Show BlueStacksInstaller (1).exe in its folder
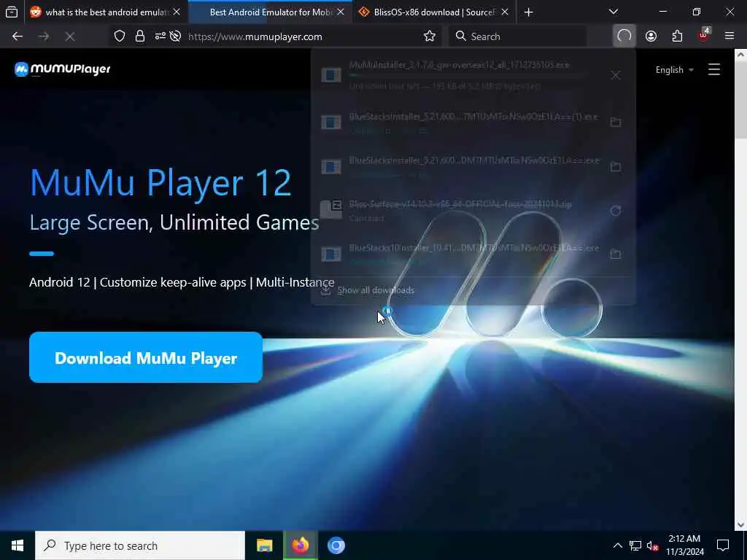Viewport: 747px width, 560px height. tap(616, 122)
